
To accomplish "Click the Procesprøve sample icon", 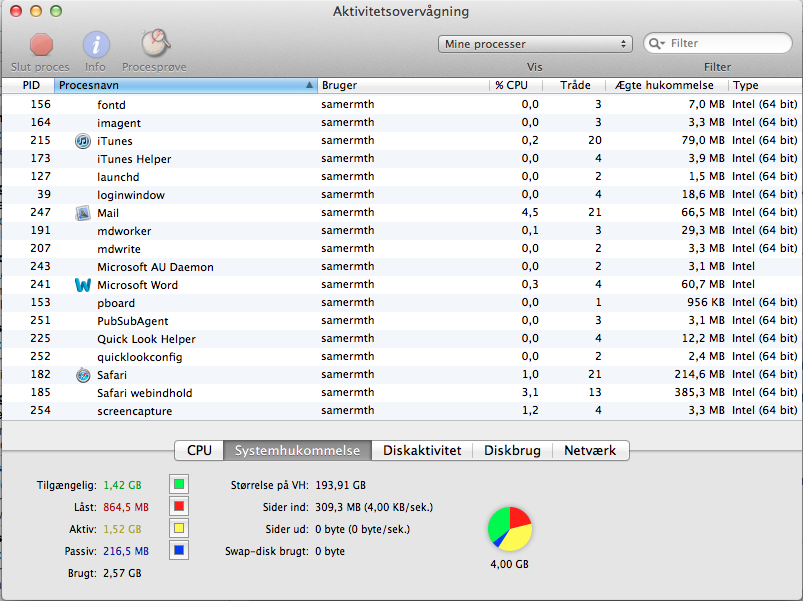I will point(155,43).
